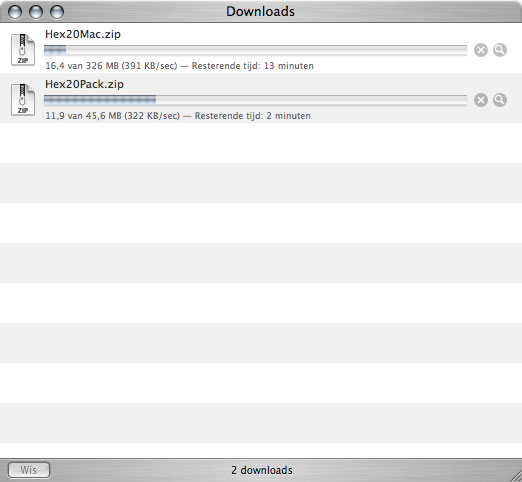Close the Downloads window
This screenshot has height=482, width=522.
point(15,12)
